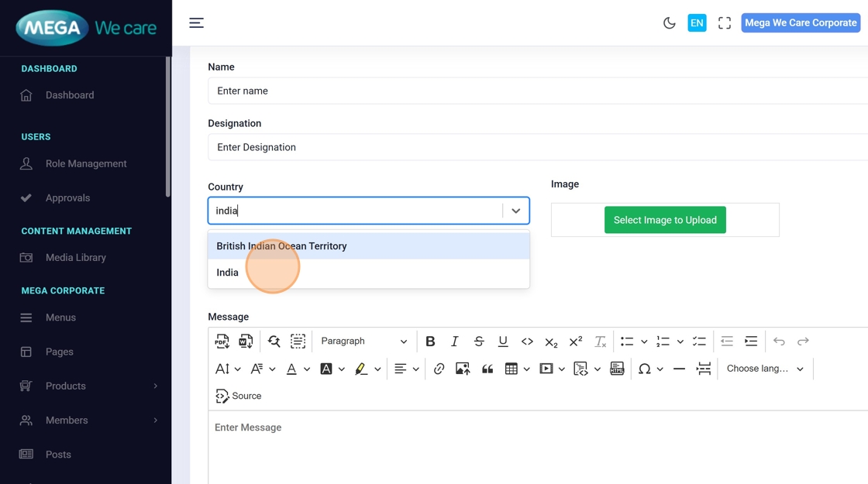The image size is (868, 484).
Task: Select India from the country list
Action: point(228,273)
